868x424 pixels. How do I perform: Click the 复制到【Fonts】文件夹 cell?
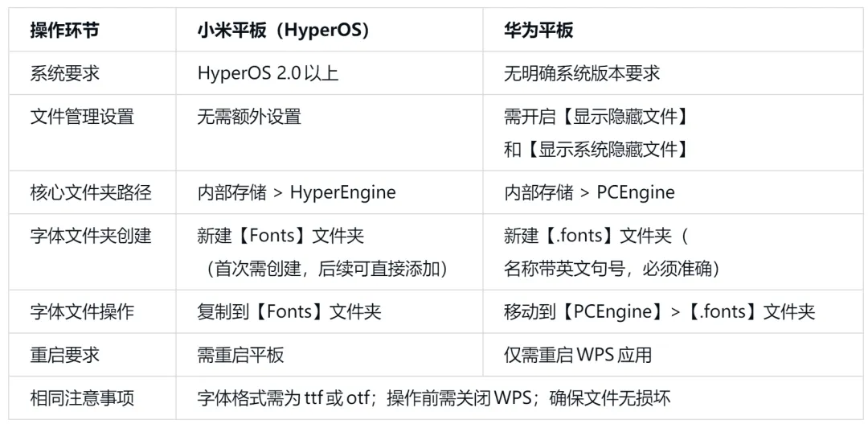click(x=289, y=311)
